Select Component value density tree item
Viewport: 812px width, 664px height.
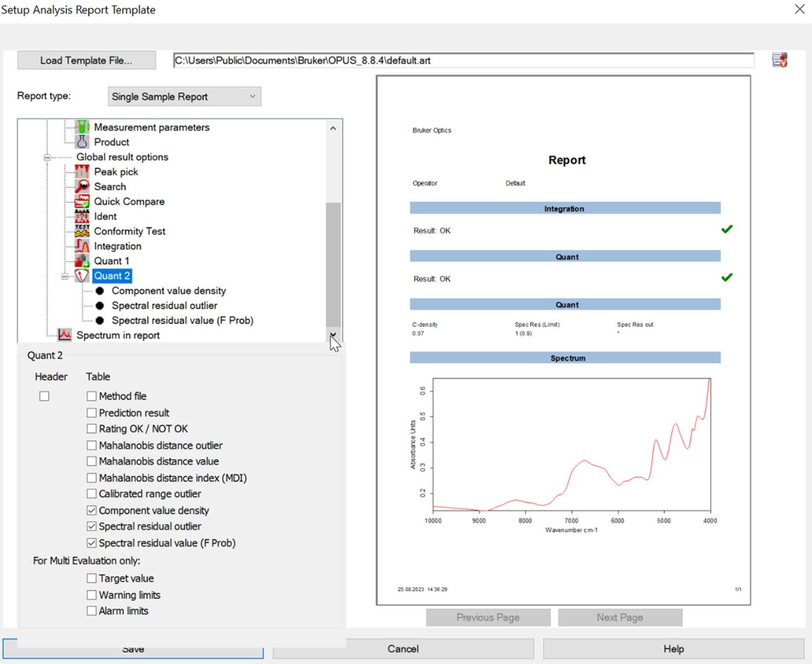pyautogui.click(x=169, y=290)
